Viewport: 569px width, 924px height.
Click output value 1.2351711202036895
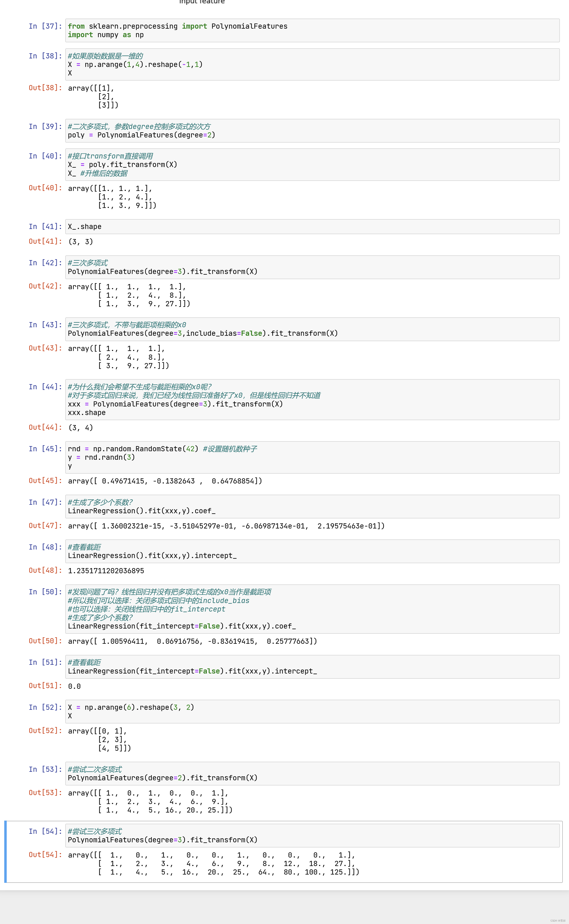[x=106, y=571]
